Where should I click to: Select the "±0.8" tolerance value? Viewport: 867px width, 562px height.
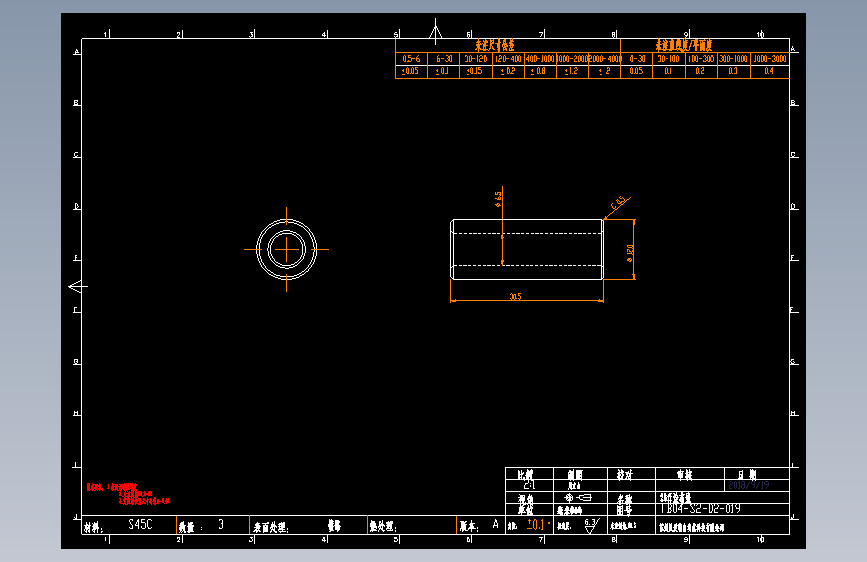click(539, 71)
